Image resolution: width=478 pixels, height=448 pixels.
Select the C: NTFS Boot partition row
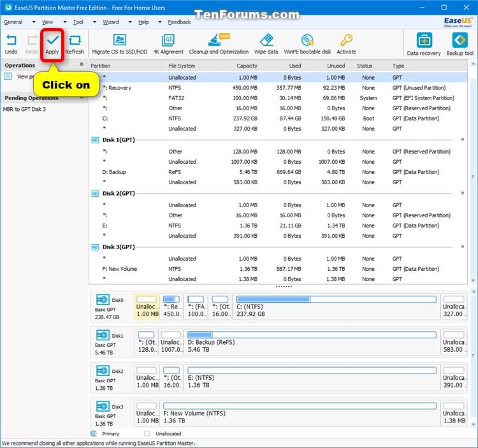[x=279, y=119]
